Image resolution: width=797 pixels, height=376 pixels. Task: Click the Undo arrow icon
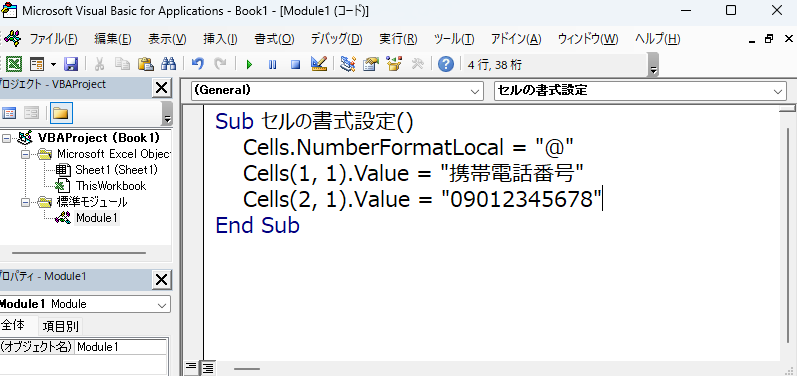[x=197, y=64]
